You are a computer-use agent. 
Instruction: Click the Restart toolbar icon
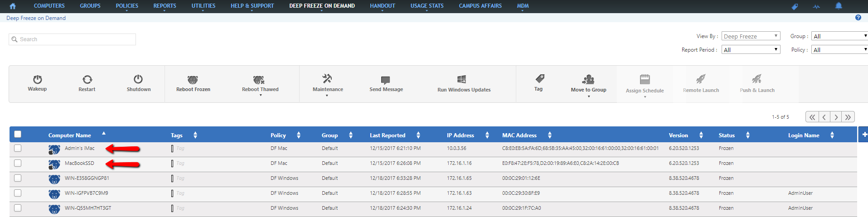87,80
